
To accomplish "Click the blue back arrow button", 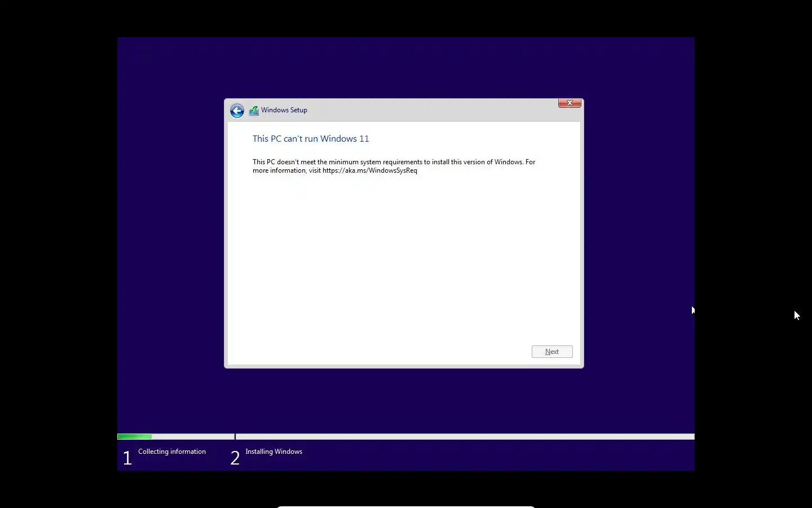I will [x=237, y=111].
